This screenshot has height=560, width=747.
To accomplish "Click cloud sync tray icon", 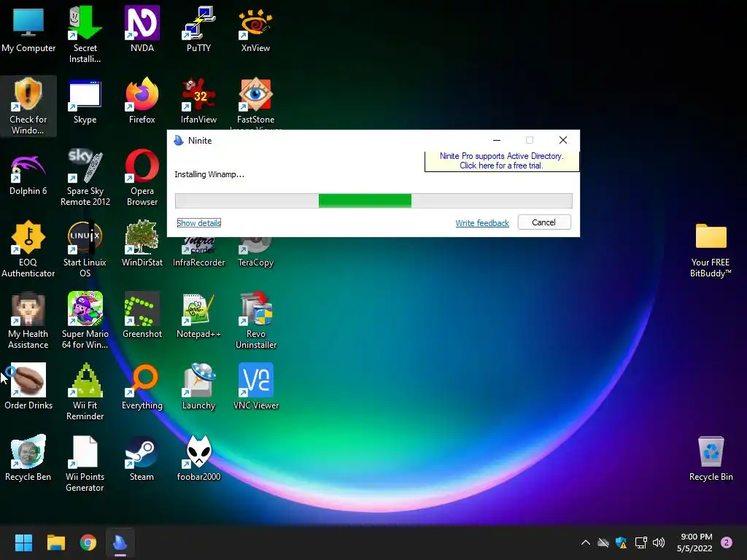I will click(603, 542).
